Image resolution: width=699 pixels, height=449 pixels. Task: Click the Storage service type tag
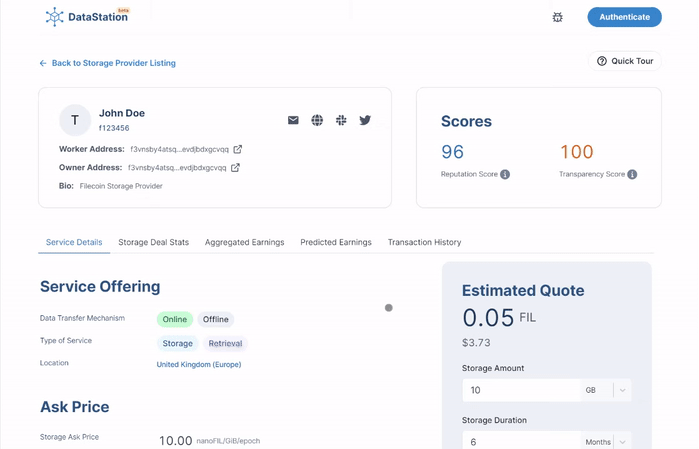coord(177,343)
